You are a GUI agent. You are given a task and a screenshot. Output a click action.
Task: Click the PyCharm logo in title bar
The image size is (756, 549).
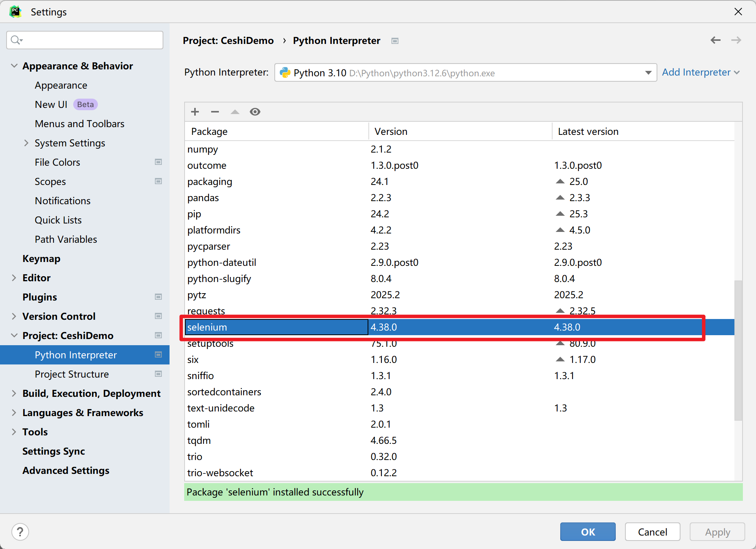click(x=15, y=12)
